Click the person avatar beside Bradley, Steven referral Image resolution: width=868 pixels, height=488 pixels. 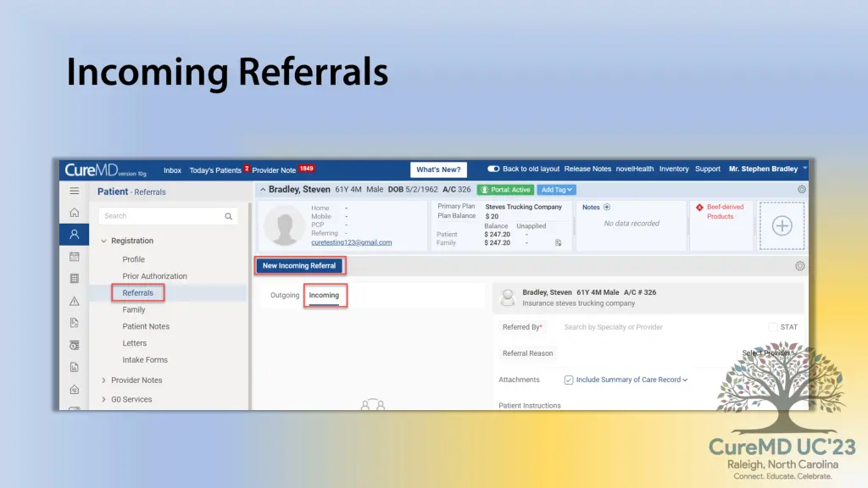(507, 297)
